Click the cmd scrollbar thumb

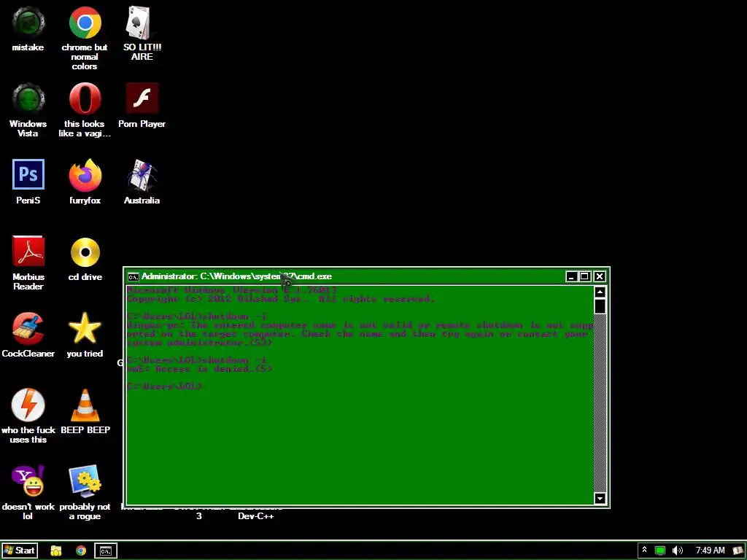pyautogui.click(x=600, y=306)
